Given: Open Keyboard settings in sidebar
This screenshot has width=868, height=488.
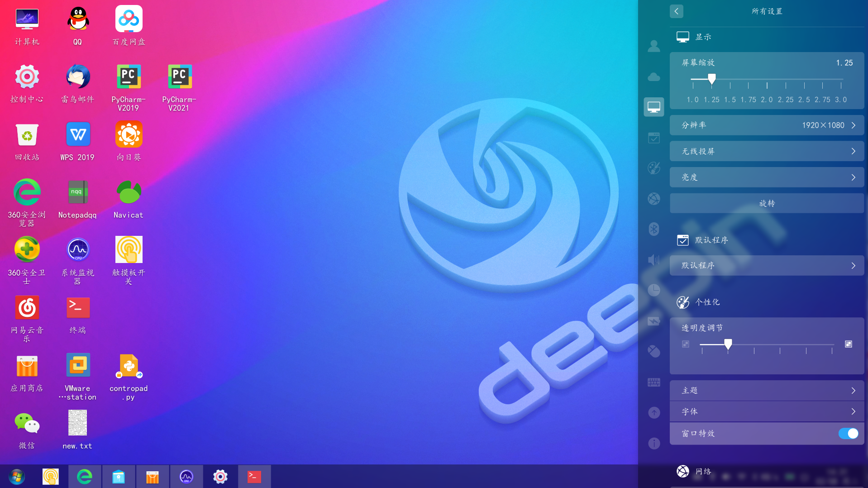Looking at the screenshot, I should [653, 382].
